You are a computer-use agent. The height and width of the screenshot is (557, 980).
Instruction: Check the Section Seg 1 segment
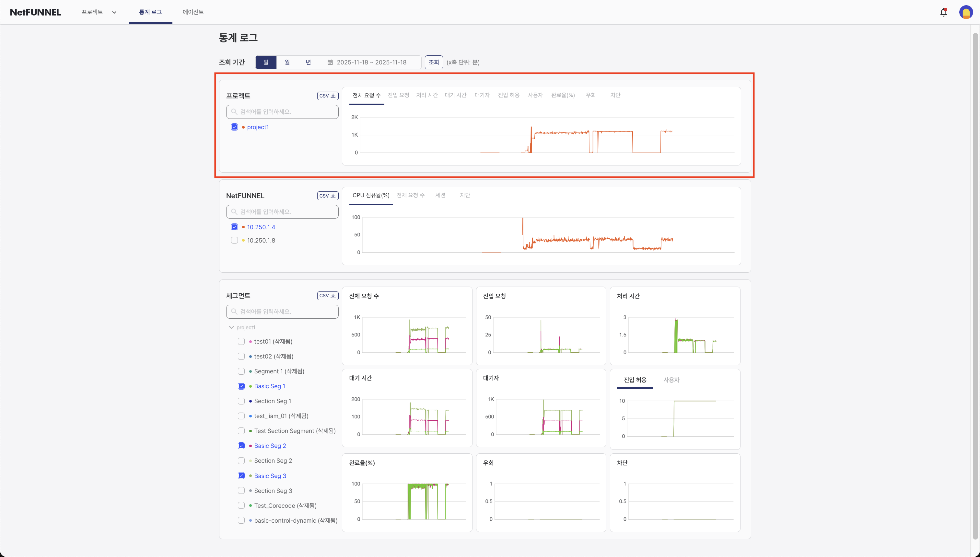pos(241,401)
